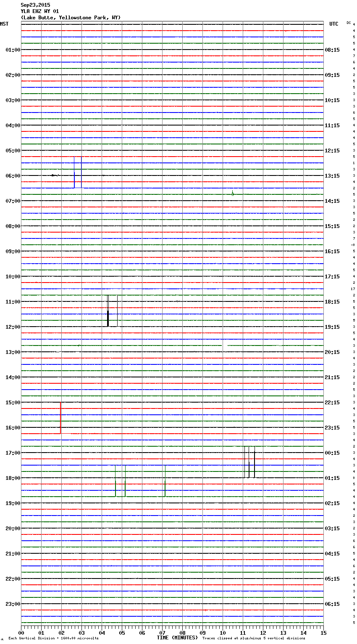Select the MST hour label '23:00'
This screenshot has height=644, width=357.
13,604
